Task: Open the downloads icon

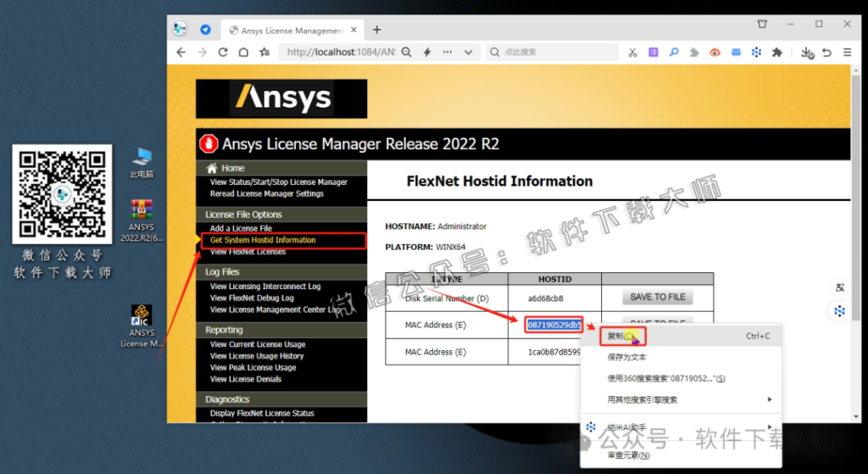Action: [807, 53]
